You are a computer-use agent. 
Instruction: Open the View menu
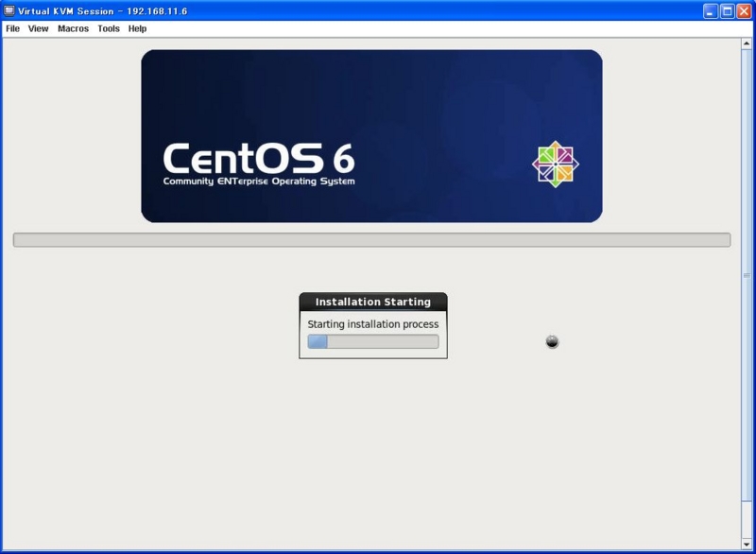38,28
